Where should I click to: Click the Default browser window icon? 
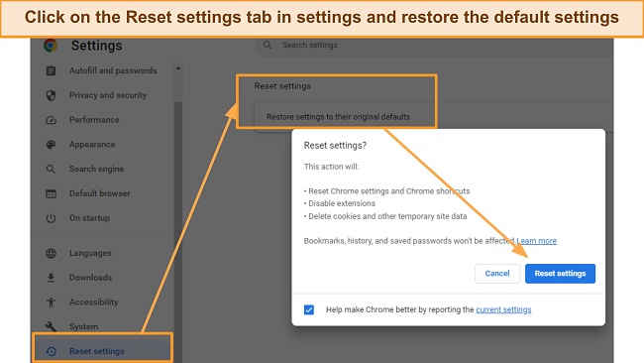[51, 193]
